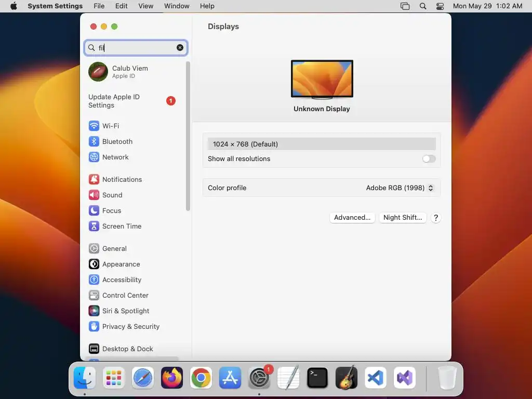The image size is (532, 399).
Task: Open the Edit menu
Action: 121,6
